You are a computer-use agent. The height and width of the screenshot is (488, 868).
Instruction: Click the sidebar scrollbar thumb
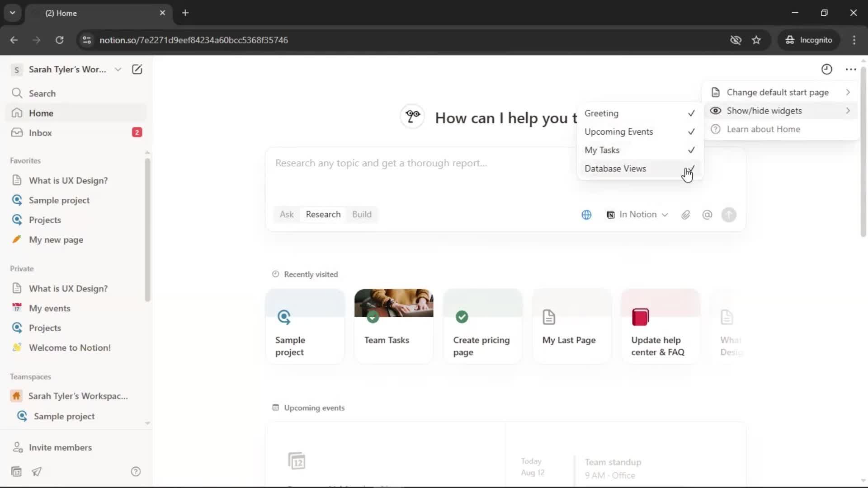(147, 230)
